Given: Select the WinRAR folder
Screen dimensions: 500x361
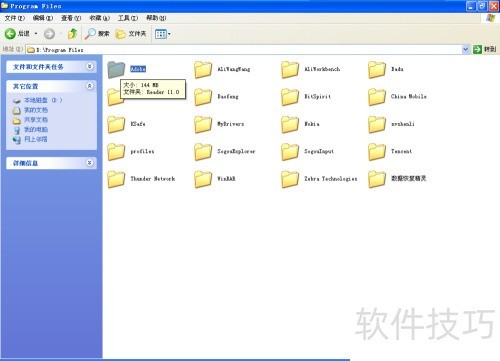Looking at the screenshot, I should tap(215, 179).
